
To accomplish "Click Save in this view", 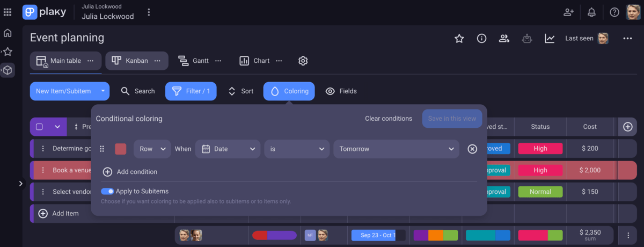I will [x=452, y=119].
